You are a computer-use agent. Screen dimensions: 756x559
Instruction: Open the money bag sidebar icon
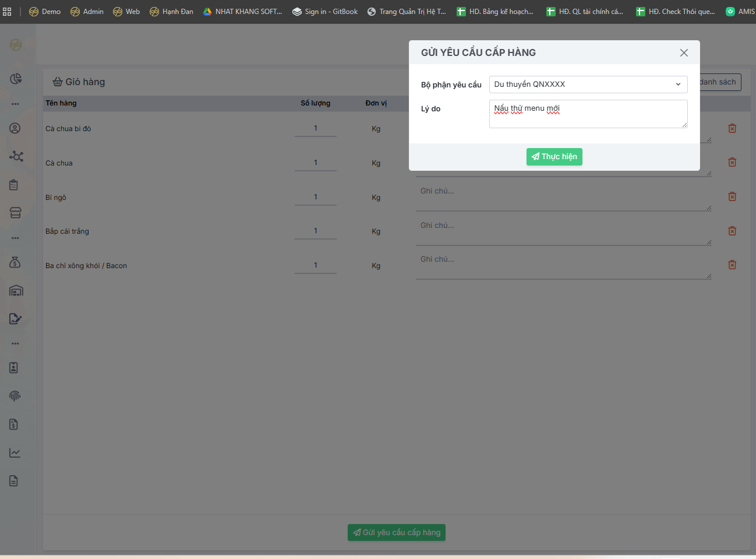point(15,262)
